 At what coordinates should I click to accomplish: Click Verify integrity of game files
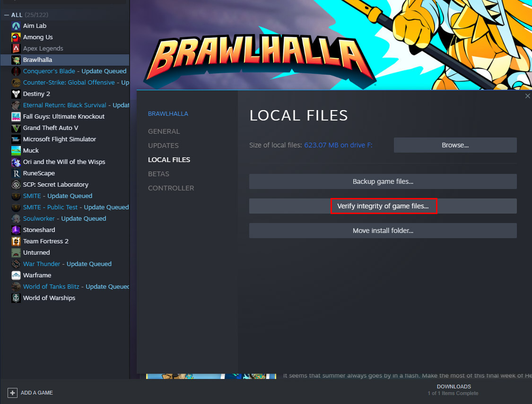[x=384, y=206]
